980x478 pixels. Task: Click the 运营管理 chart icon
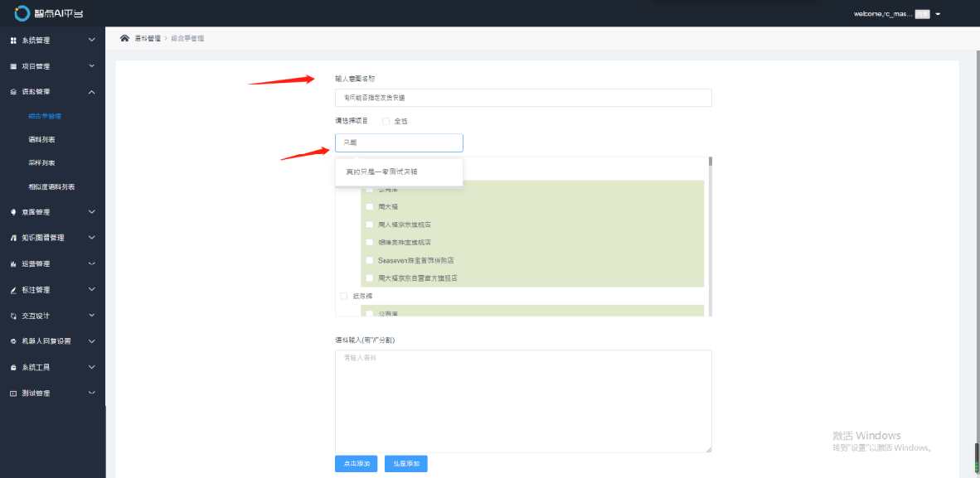[x=13, y=264]
